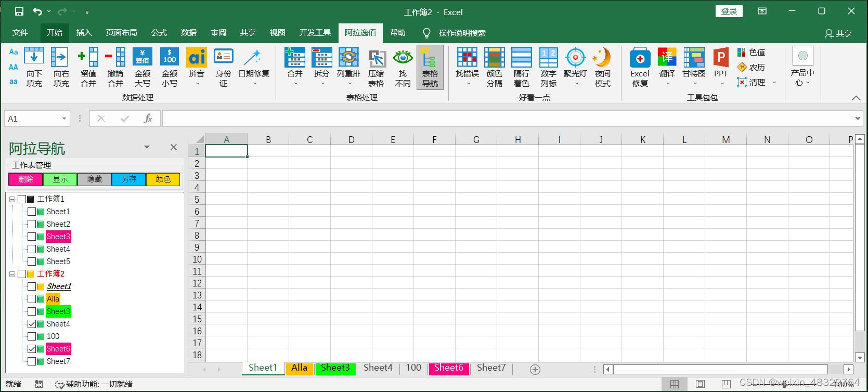
Task: Click the 列重排 column reorder icon
Action: (348, 57)
